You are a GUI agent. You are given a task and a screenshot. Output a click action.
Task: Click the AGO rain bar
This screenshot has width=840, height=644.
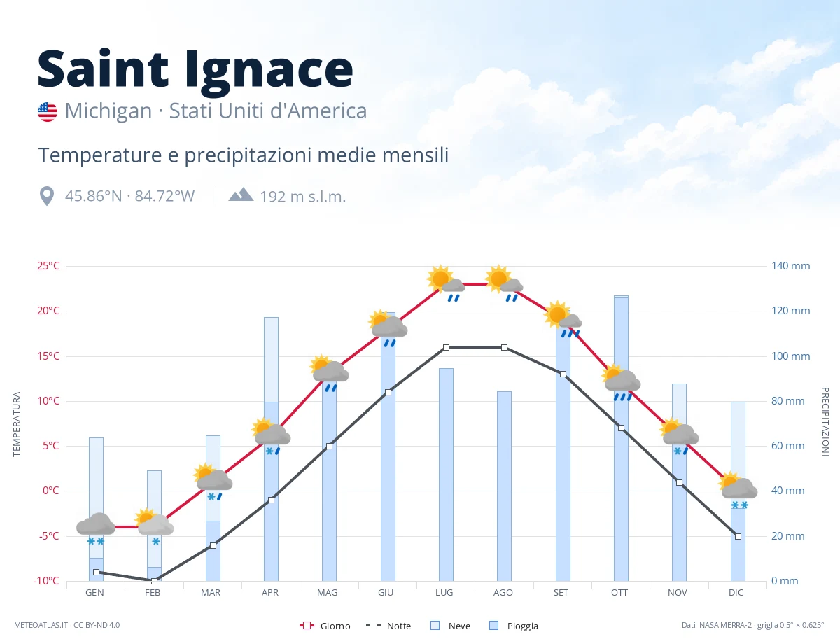click(504, 486)
